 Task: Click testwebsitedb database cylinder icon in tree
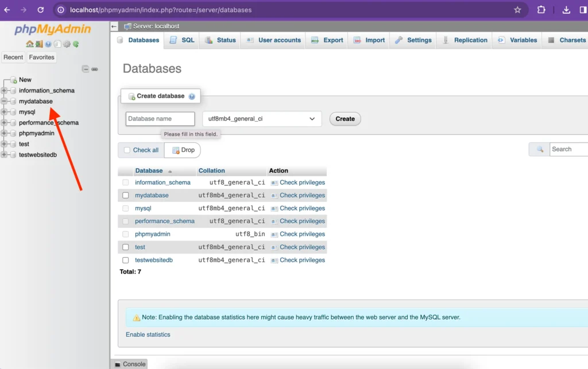pos(14,155)
